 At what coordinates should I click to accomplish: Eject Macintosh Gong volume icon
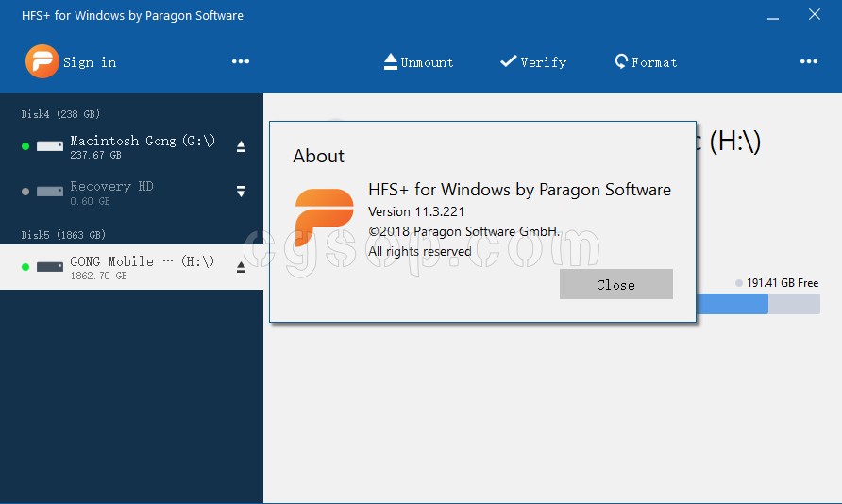coord(241,146)
